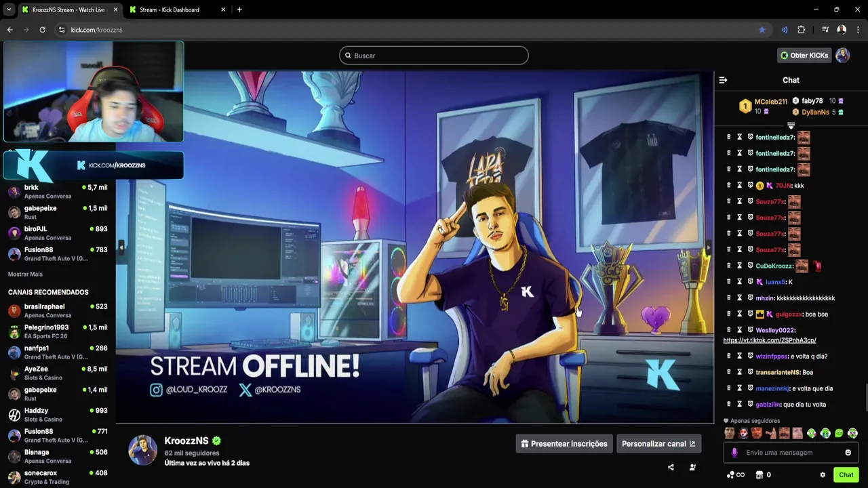Viewport: 868px width, 488px height.
Task: Open the Chrome profile icon
Action: pyautogui.click(x=842, y=30)
